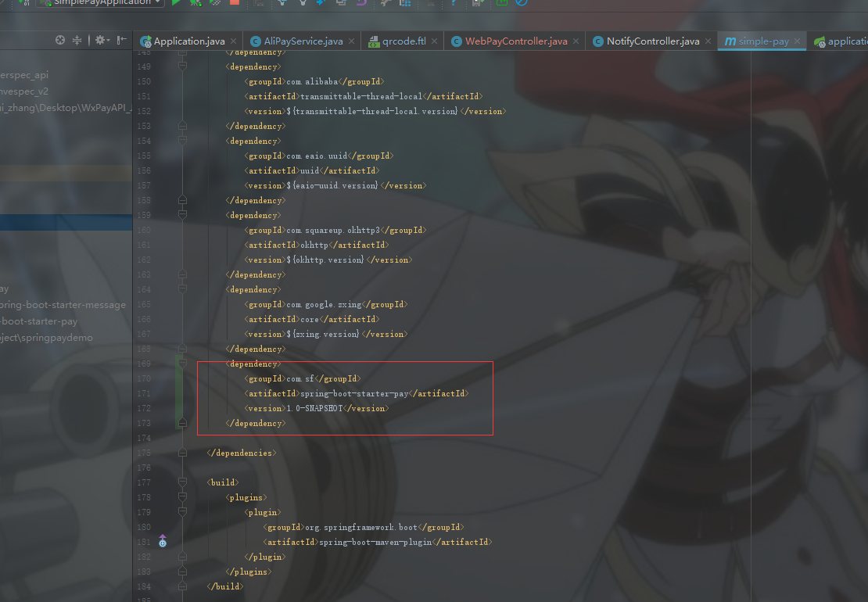
Task: Click line number 181 in gutter
Action: click(144, 542)
